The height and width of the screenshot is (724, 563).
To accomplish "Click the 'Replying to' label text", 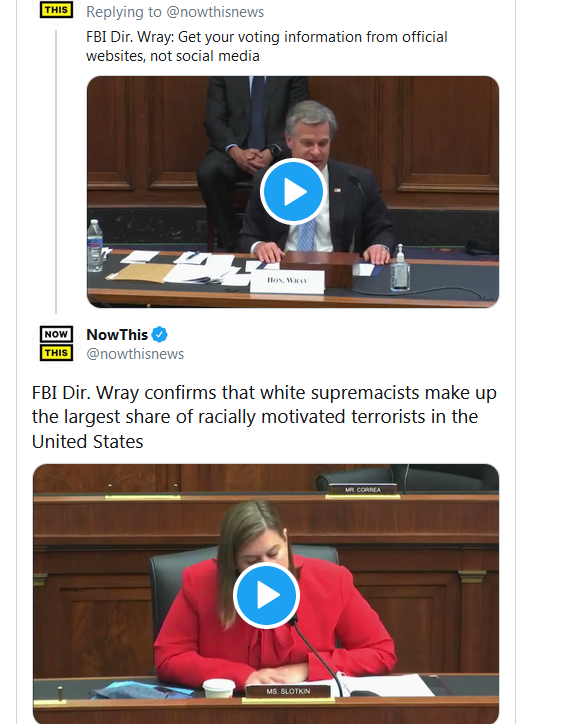I will 124,12.
